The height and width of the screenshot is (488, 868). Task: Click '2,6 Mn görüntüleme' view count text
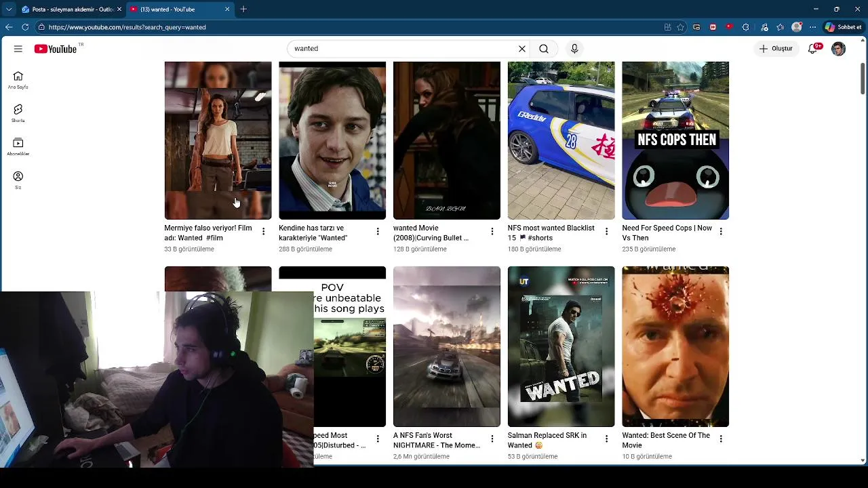coord(421,457)
